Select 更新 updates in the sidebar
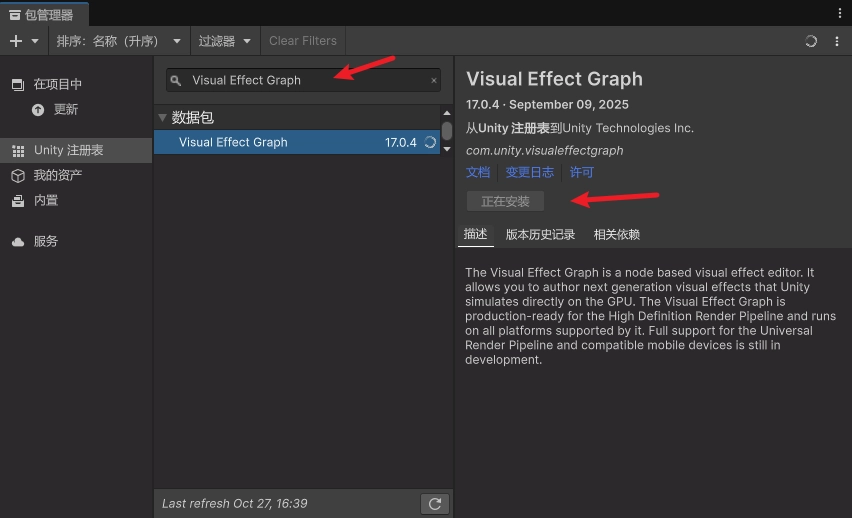 pos(65,110)
